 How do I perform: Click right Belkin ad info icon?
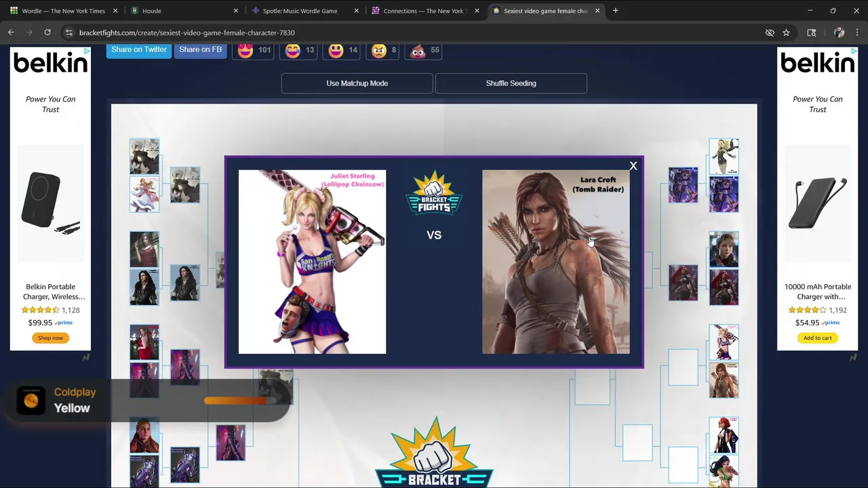[x=854, y=52]
